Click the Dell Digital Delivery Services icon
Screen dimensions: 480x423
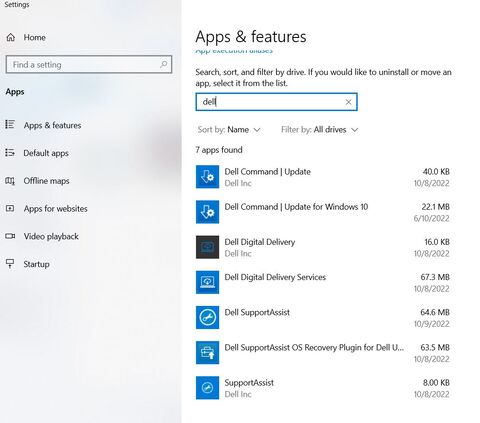click(207, 282)
